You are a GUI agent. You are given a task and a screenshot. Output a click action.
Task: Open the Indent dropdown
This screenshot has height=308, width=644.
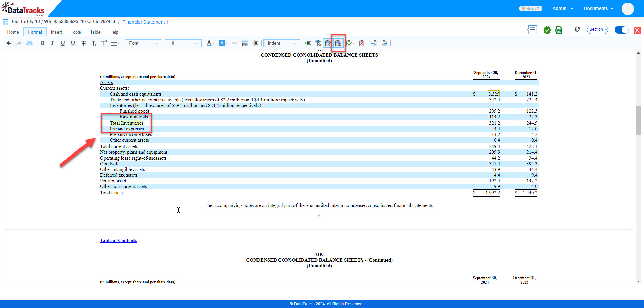tap(282, 43)
